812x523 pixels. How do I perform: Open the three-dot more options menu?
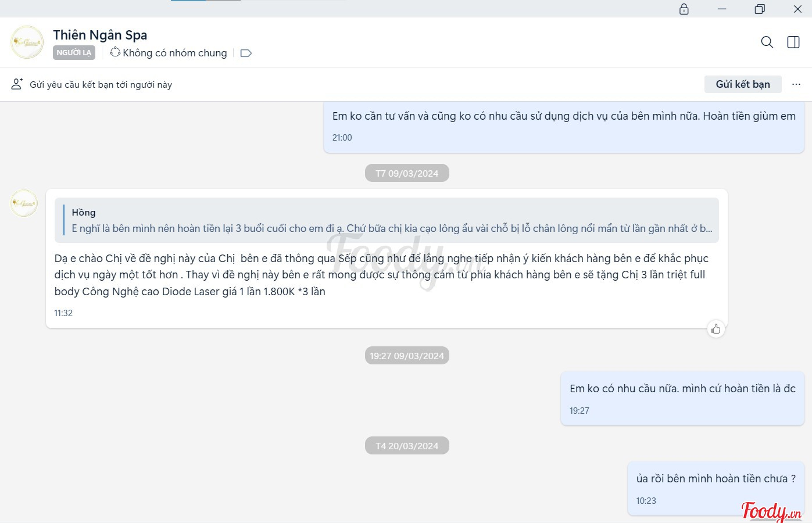(796, 84)
